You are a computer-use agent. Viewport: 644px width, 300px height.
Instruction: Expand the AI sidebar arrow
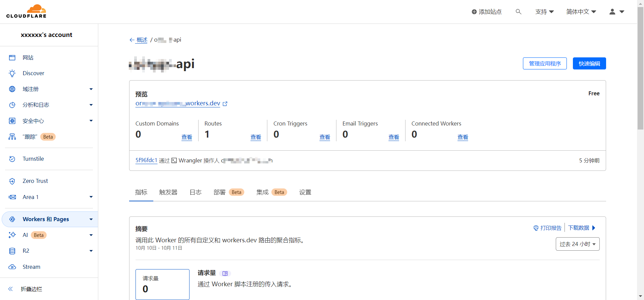click(x=91, y=235)
